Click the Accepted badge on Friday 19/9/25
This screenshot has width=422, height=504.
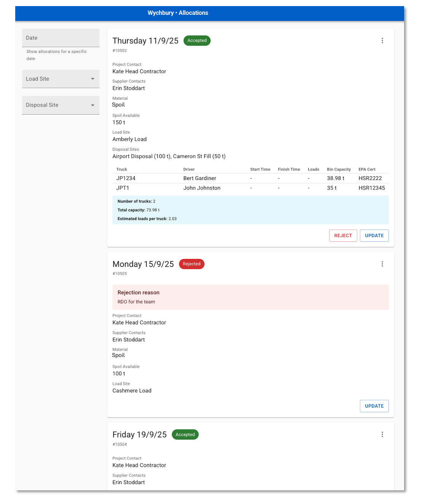pos(185,435)
